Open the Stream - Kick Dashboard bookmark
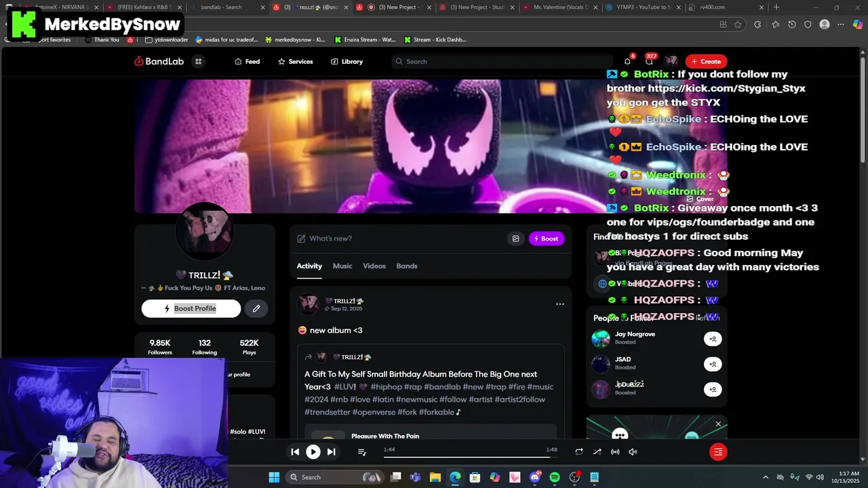The height and width of the screenshot is (488, 868). 435,40
